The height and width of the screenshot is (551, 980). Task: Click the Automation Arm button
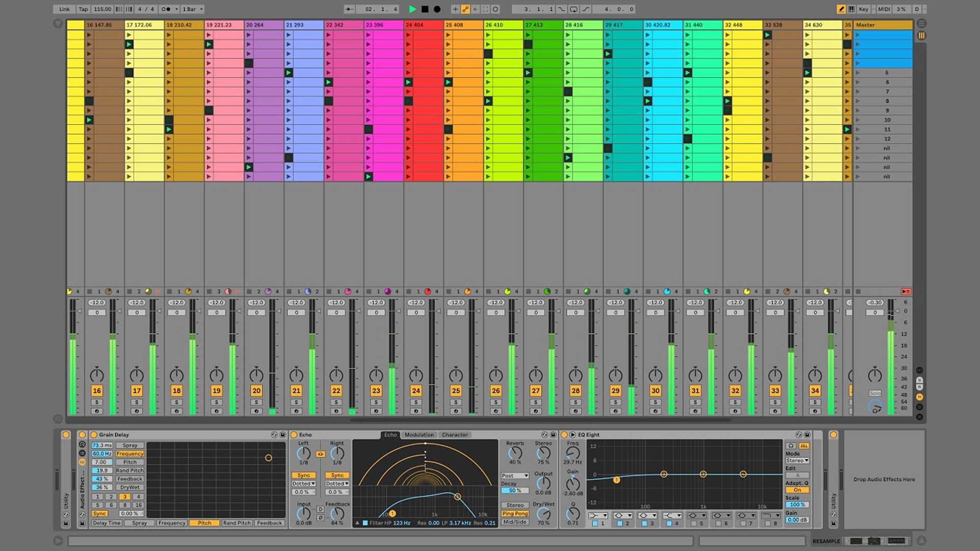465,9
